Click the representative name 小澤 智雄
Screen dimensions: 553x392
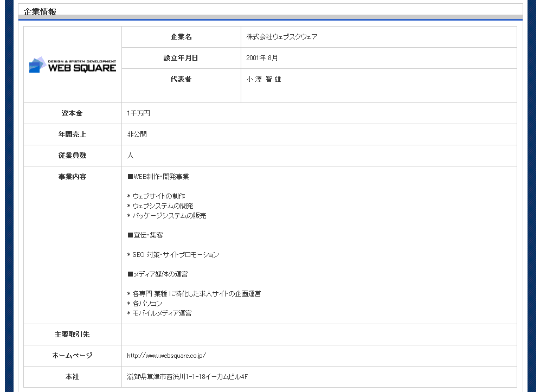(264, 79)
